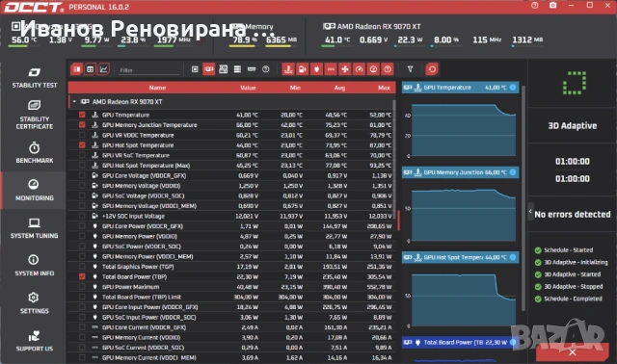Open System Tuning in the sidebar
Viewport: 617px width, 364px height.
34,228
